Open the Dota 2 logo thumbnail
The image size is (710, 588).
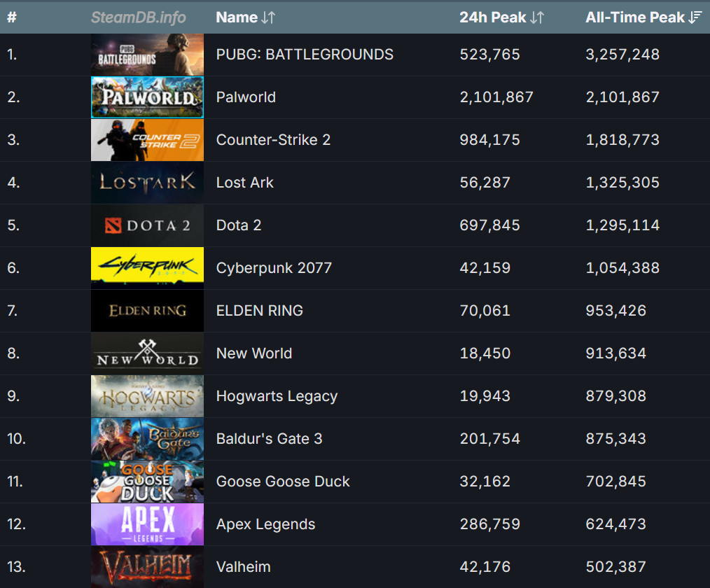pos(147,225)
